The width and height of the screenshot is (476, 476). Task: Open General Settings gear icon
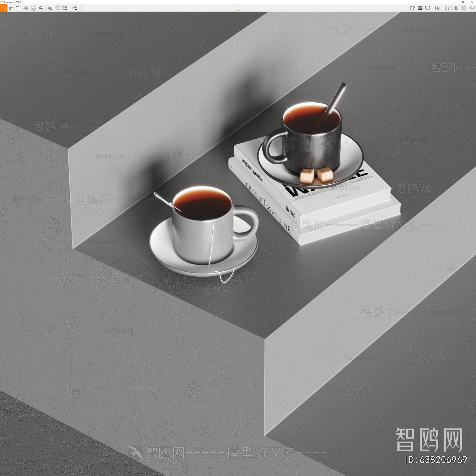pyautogui.click(x=464, y=8)
